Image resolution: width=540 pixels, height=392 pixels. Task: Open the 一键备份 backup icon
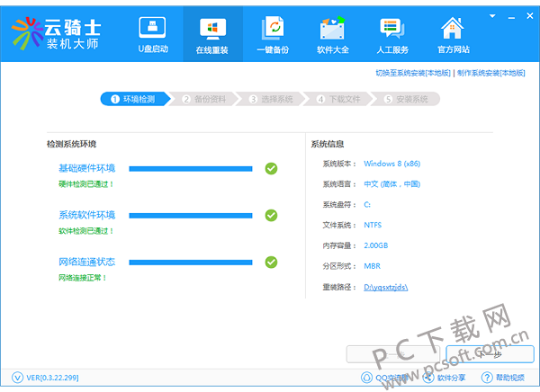pos(273,28)
